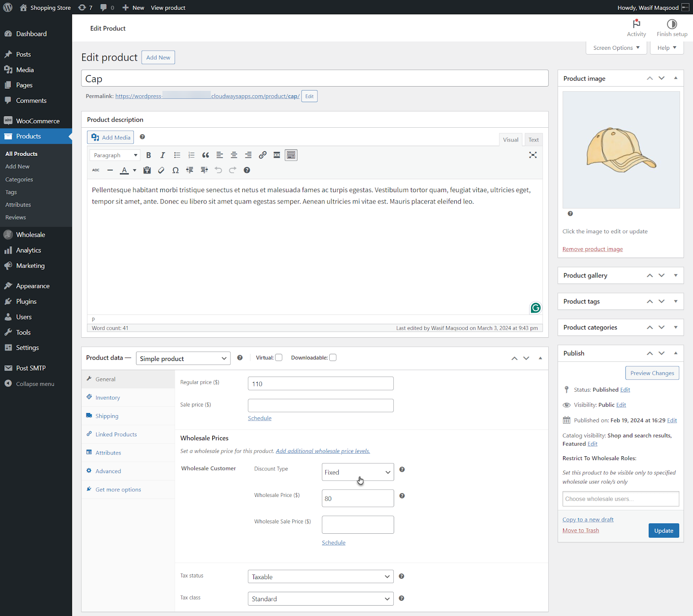Toggle italic formatting in editor toolbar
693x616 pixels.
[x=162, y=155]
